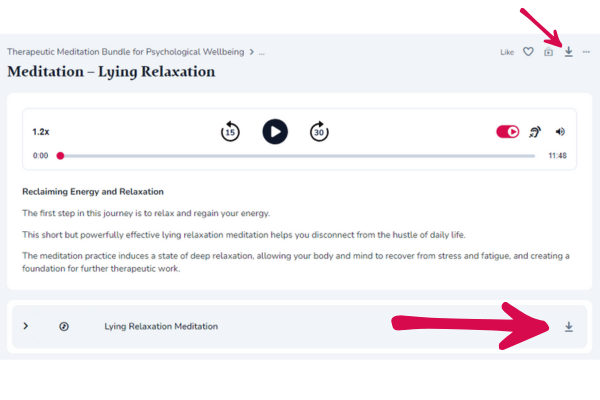
Task: Play the Lying Relaxation meditation audio
Action: pyautogui.click(x=275, y=131)
